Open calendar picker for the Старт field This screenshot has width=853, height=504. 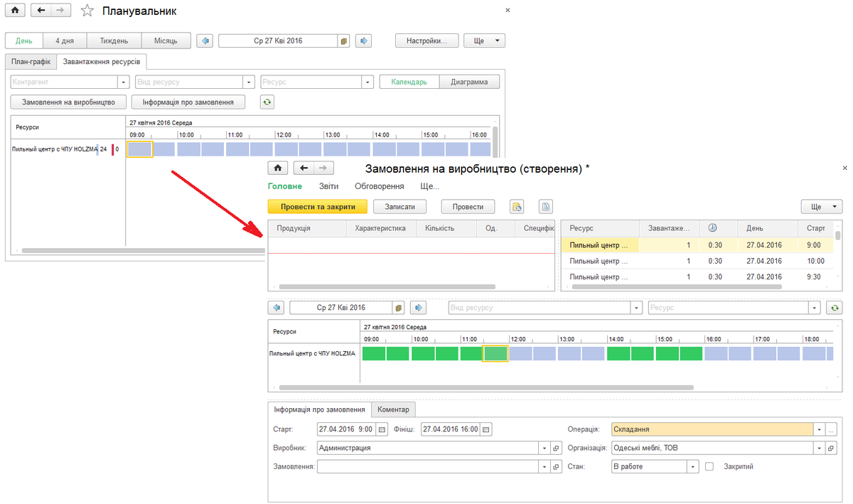[382, 429]
